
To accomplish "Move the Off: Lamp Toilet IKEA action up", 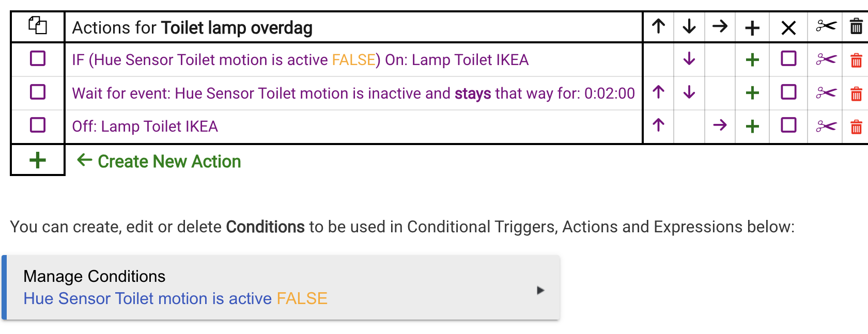I will click(658, 125).
